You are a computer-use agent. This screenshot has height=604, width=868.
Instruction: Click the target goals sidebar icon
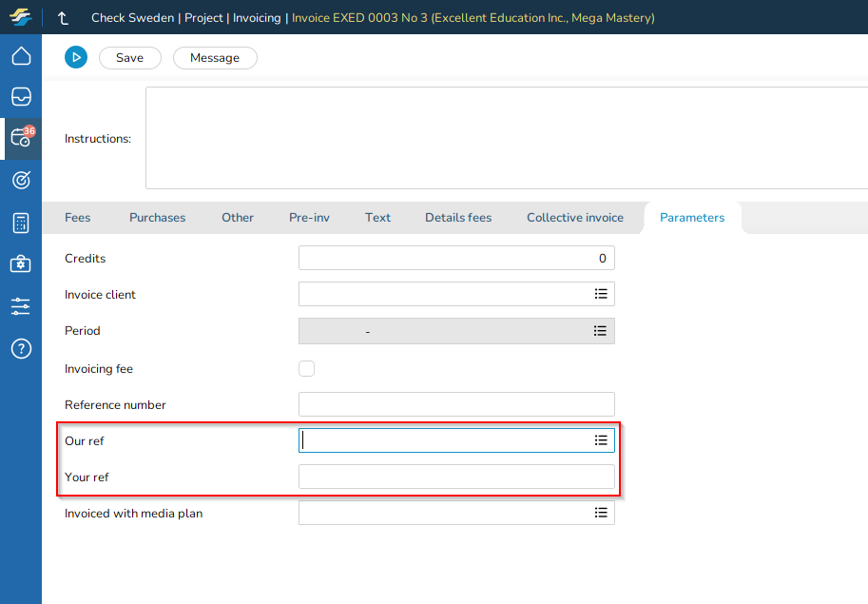[21, 180]
